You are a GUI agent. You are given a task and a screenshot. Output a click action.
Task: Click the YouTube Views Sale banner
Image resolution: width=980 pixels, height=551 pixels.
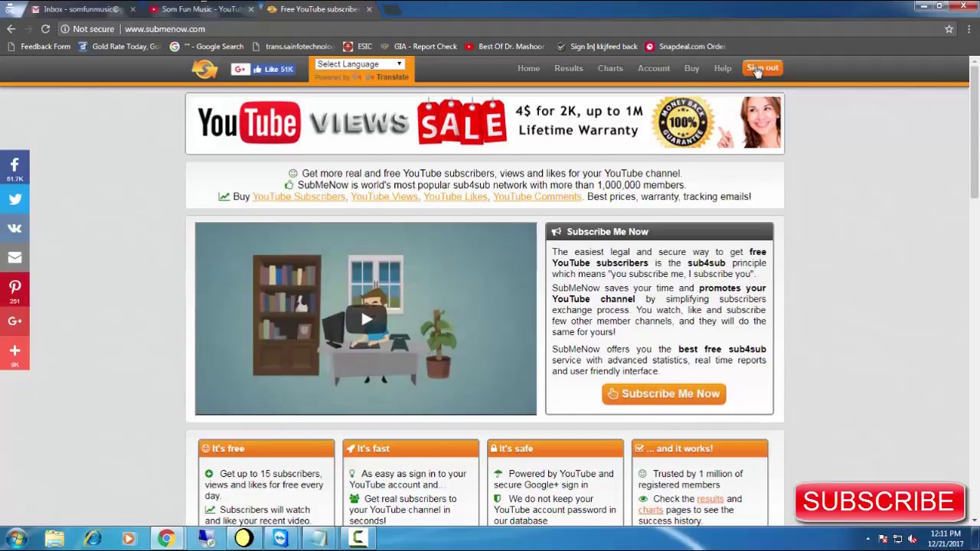[x=485, y=124]
